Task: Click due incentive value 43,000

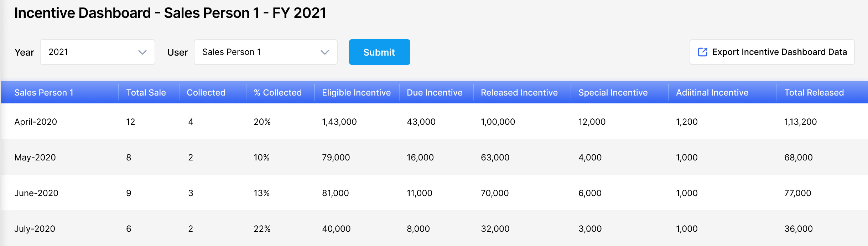Action: [421, 122]
